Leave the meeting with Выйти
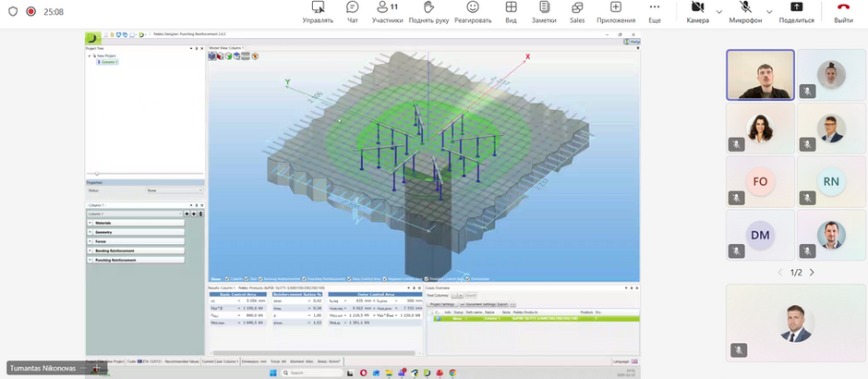Viewport: 868px width, 379px height. (843, 12)
